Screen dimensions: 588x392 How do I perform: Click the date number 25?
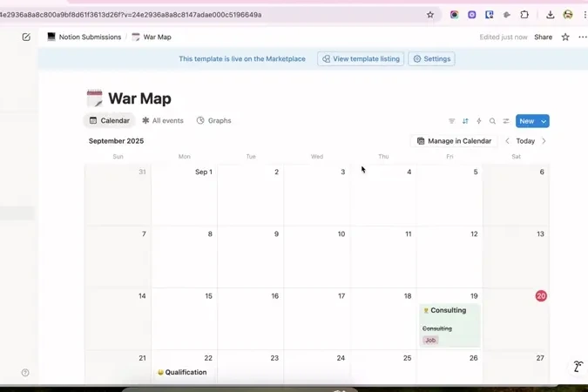(408, 358)
